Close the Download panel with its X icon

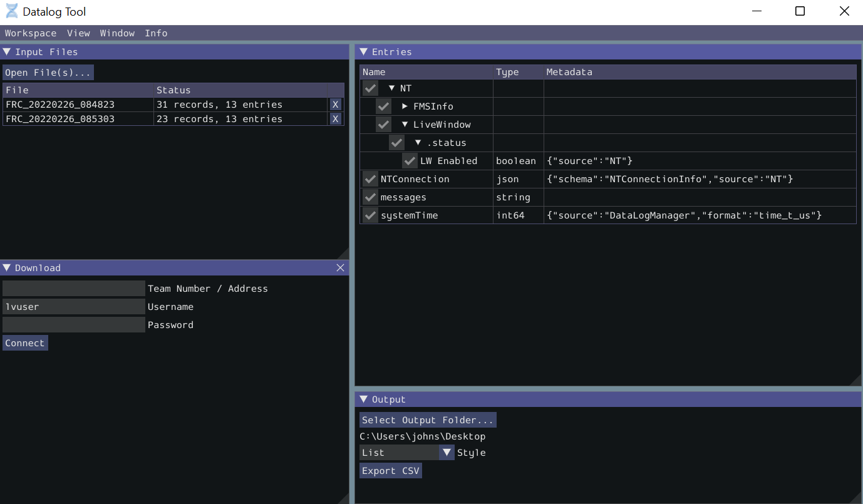pos(340,267)
